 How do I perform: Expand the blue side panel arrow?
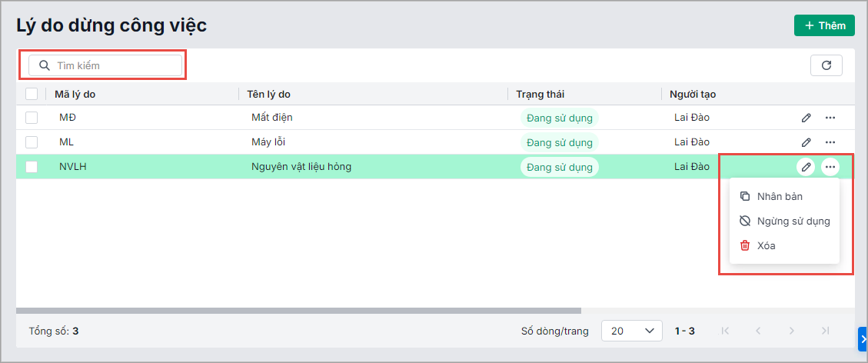(863, 338)
